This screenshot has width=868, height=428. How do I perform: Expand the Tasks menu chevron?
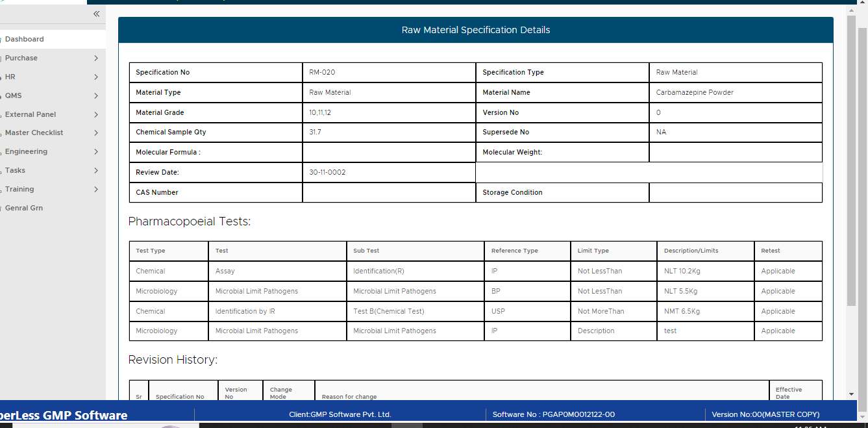96,171
